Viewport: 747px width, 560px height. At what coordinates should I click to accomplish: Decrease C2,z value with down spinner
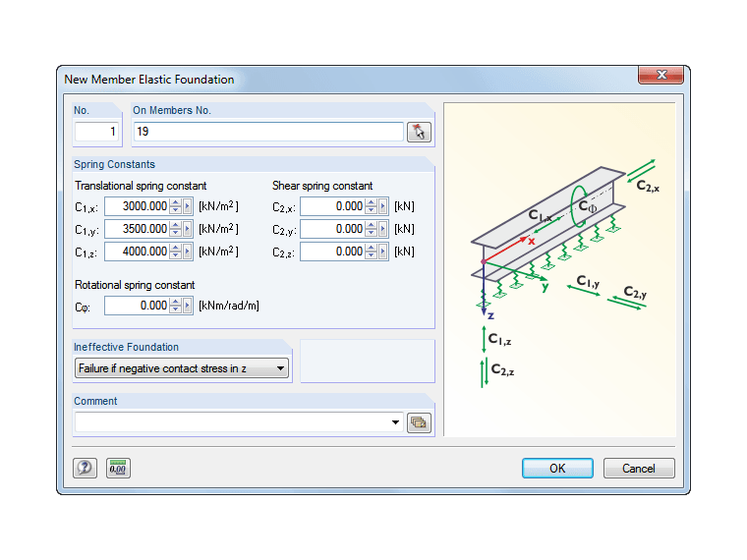click(x=372, y=255)
